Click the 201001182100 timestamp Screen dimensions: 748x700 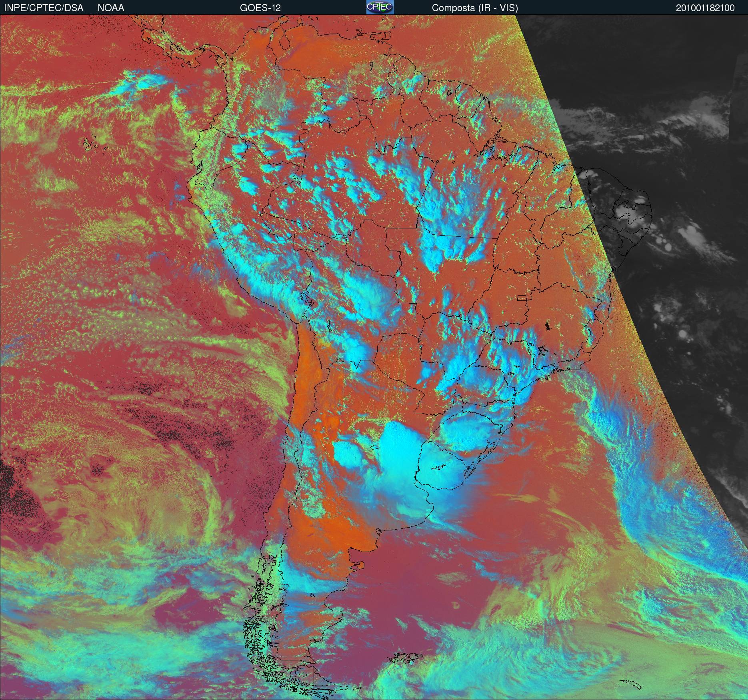[705, 8]
